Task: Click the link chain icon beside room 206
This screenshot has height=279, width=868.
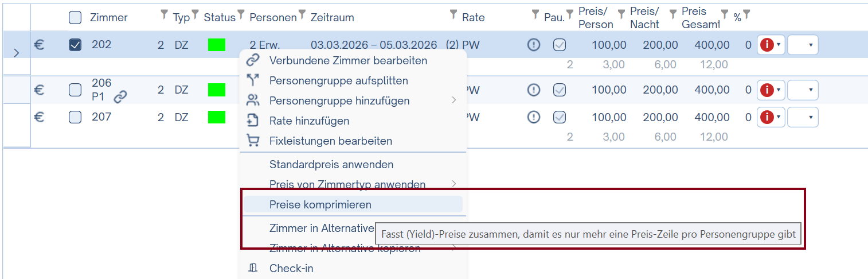Action: click(x=120, y=97)
